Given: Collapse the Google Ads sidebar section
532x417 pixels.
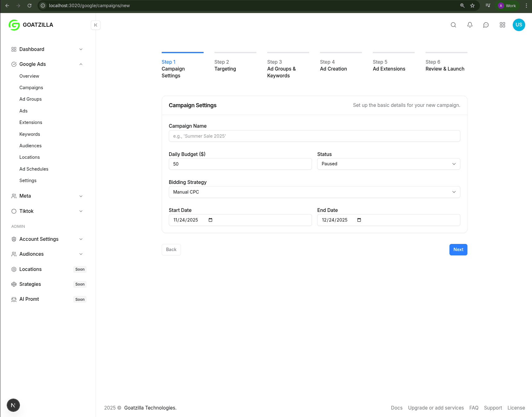Looking at the screenshot, I should click(81, 64).
